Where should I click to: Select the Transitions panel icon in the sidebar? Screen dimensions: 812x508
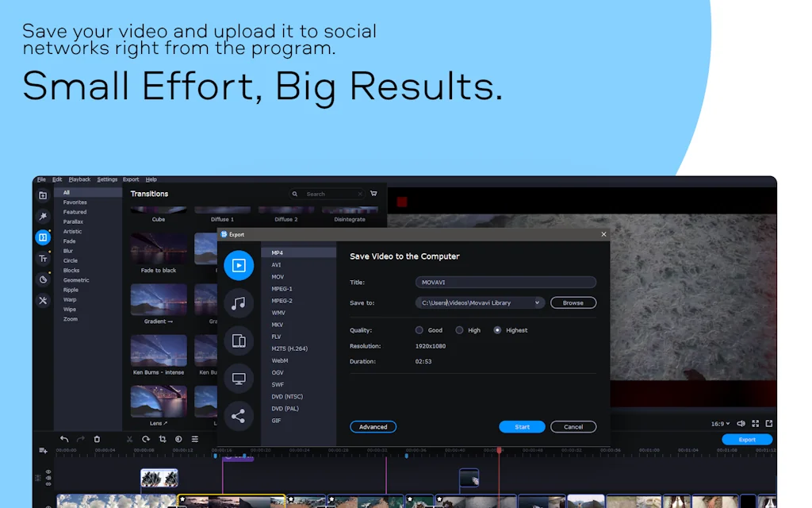pos(43,237)
